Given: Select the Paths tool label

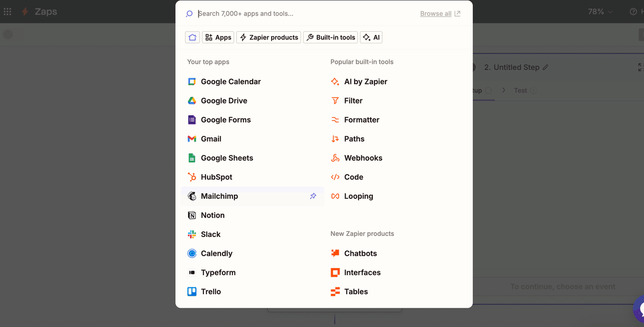Looking at the screenshot, I should click(354, 139).
